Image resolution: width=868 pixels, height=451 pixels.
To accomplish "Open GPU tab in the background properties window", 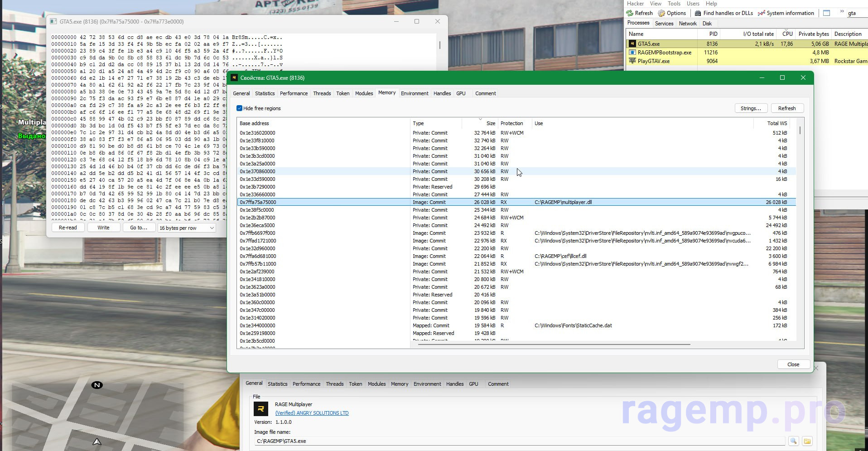I will click(x=473, y=384).
